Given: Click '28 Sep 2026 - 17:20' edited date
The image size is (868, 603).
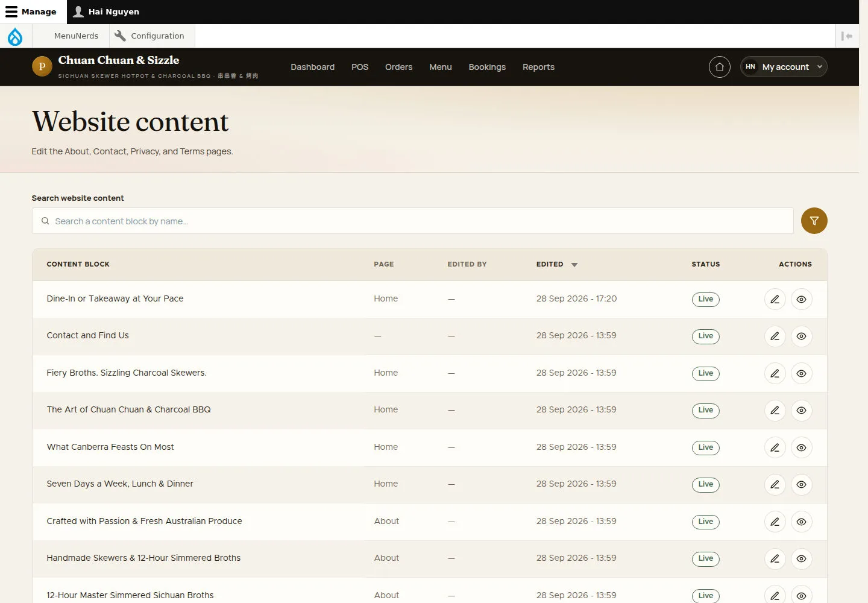Looking at the screenshot, I should [576, 298].
